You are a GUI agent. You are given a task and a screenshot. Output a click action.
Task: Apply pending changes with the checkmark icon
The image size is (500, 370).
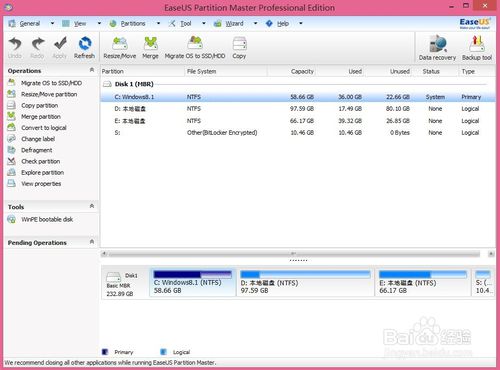(x=60, y=48)
